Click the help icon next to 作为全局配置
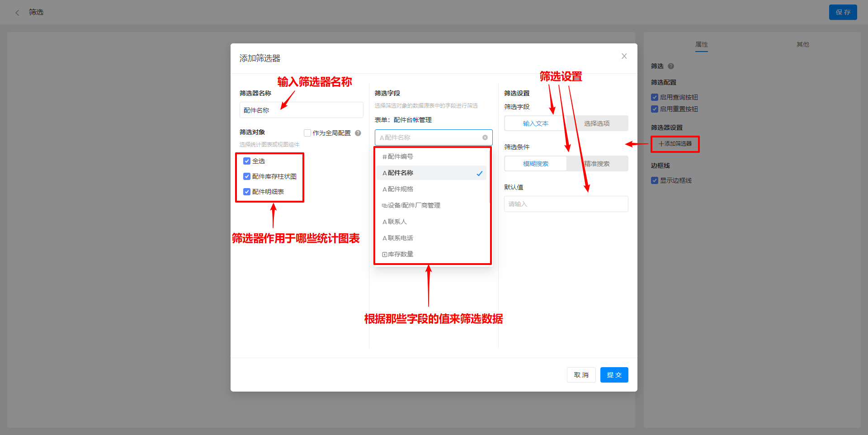This screenshot has height=435, width=868. point(358,133)
